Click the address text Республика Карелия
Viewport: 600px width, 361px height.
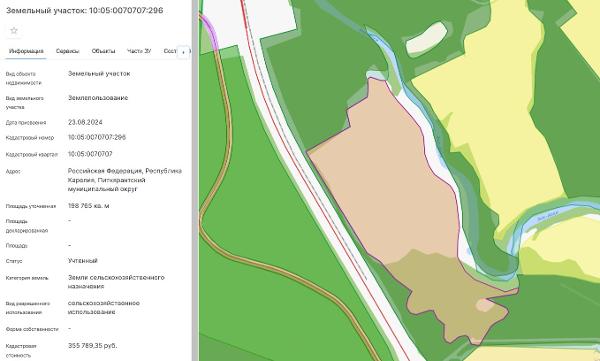(125, 175)
